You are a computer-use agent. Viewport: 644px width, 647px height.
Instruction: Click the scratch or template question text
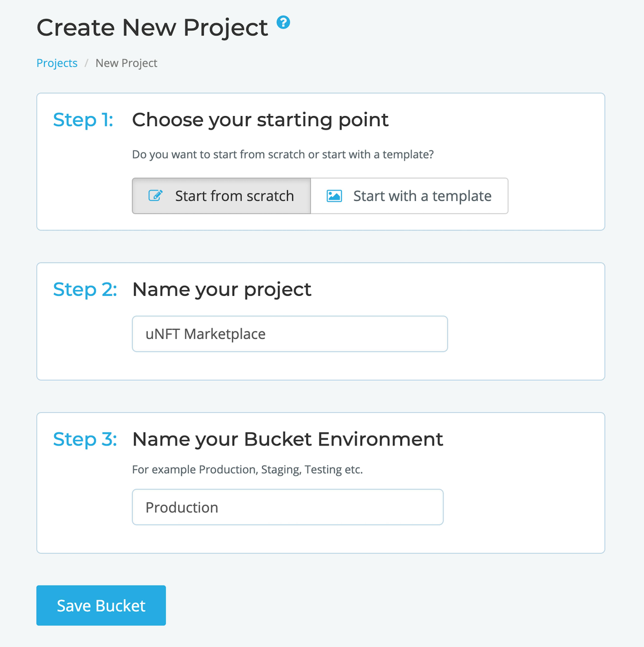[x=283, y=154]
